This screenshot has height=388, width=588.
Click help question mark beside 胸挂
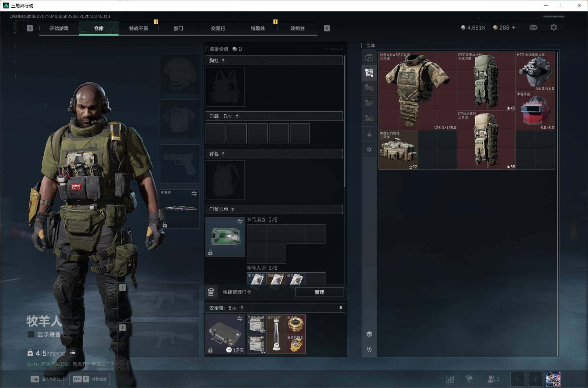(223, 61)
